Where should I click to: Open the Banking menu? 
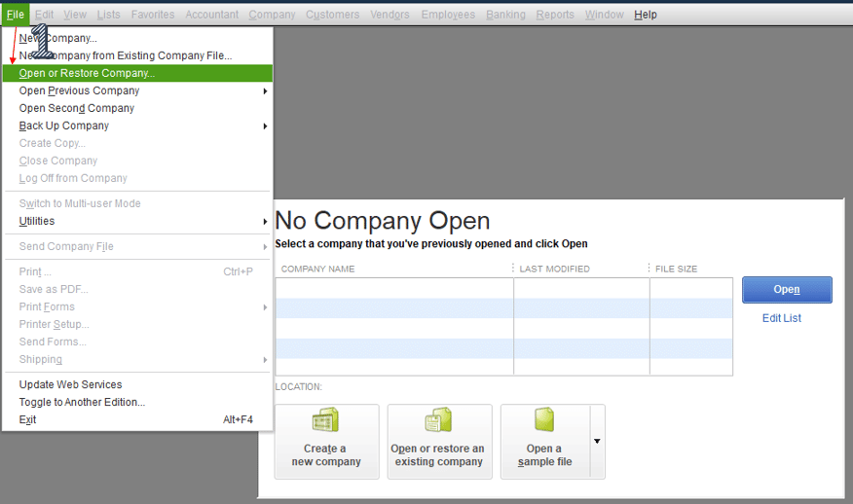point(505,15)
